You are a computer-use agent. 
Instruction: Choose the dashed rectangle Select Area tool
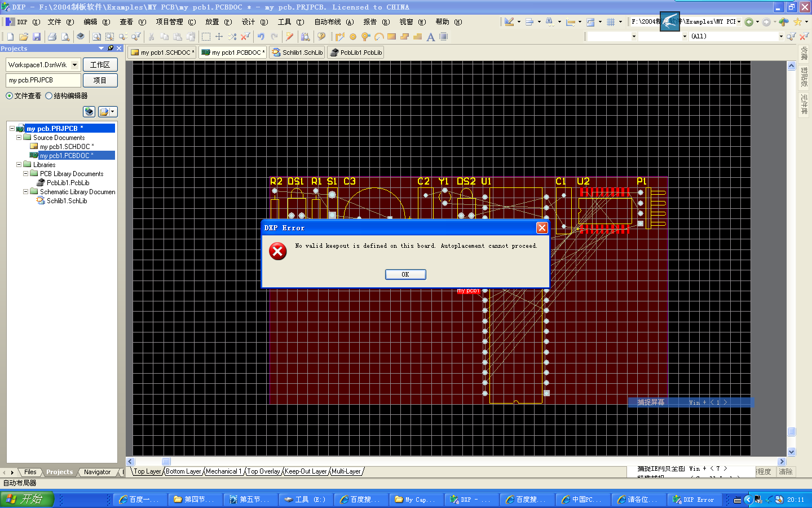point(206,37)
